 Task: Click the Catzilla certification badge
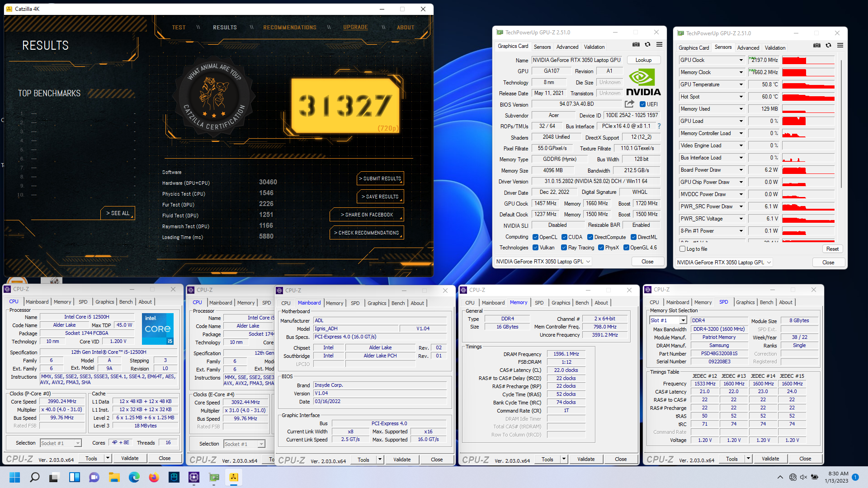214,98
